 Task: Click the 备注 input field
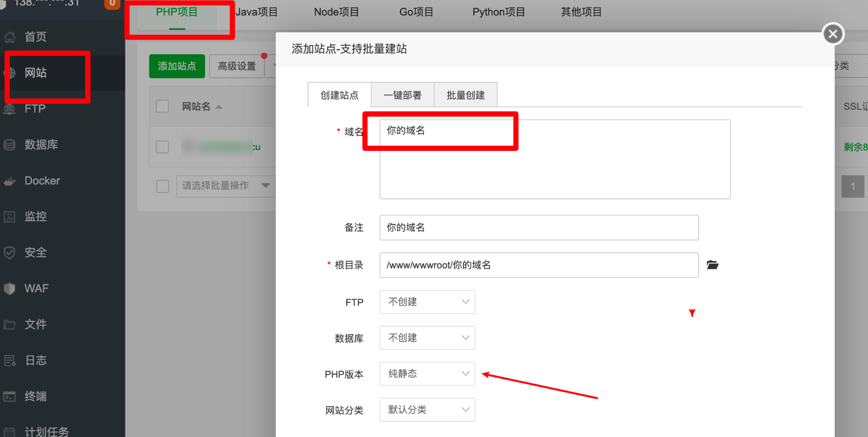tap(539, 228)
